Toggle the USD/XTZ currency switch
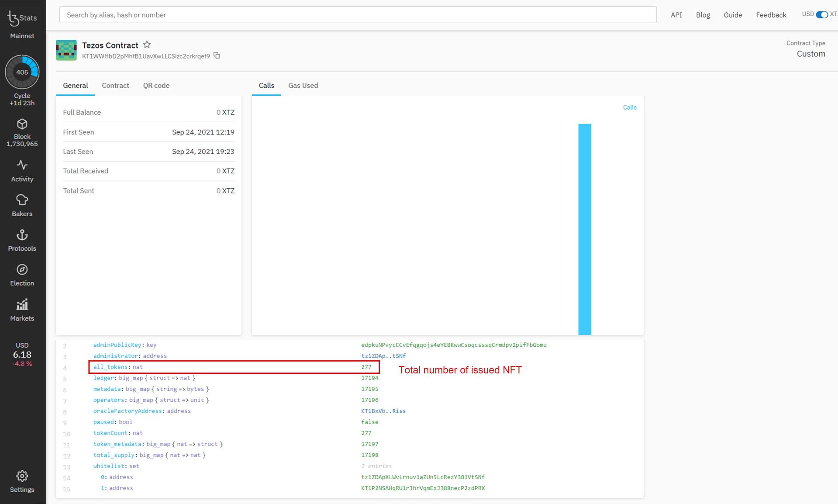The width and height of the screenshot is (838, 504). (x=821, y=15)
